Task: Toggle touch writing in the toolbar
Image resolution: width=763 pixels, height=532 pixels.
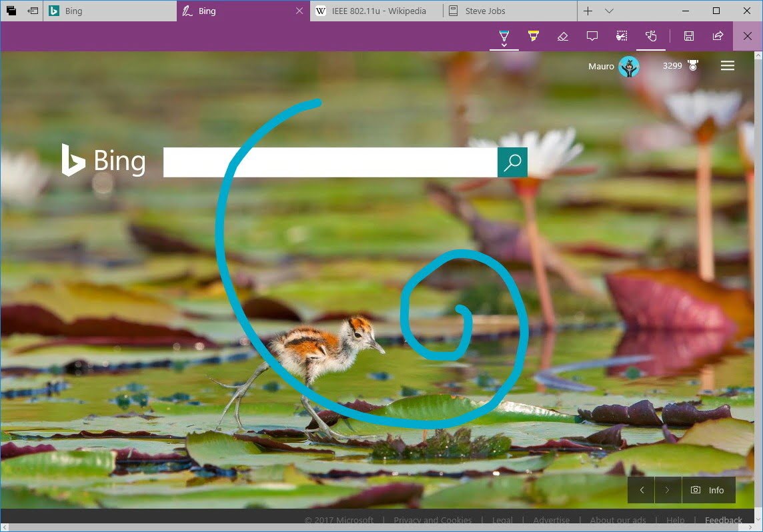Action: (650, 36)
